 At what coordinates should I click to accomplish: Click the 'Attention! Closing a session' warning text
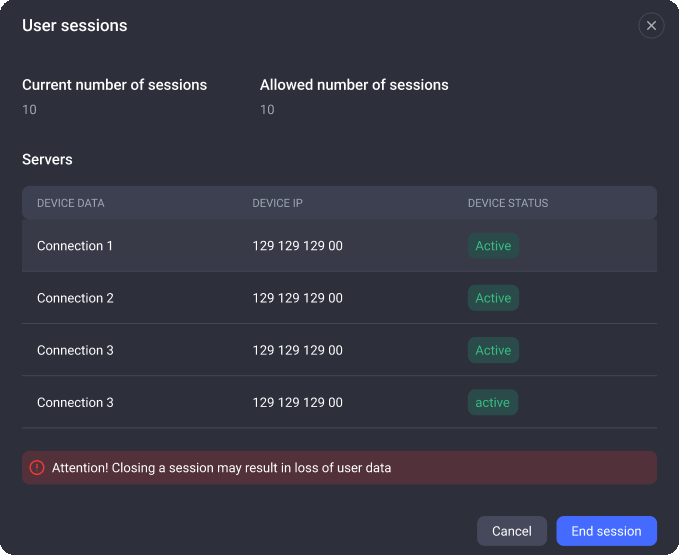point(221,467)
